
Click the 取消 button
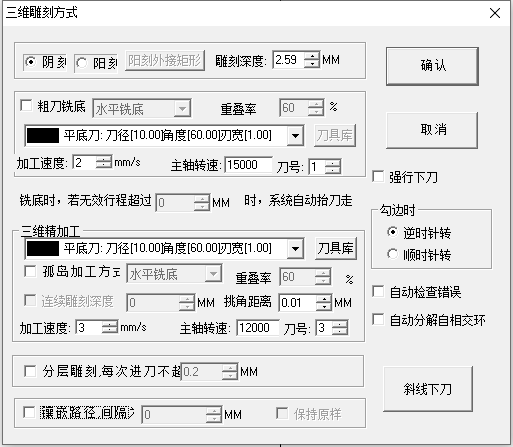[432, 130]
